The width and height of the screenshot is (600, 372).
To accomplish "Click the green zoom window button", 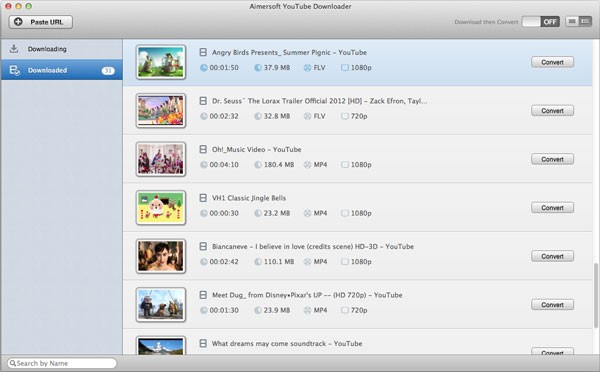I will (x=28, y=6).
